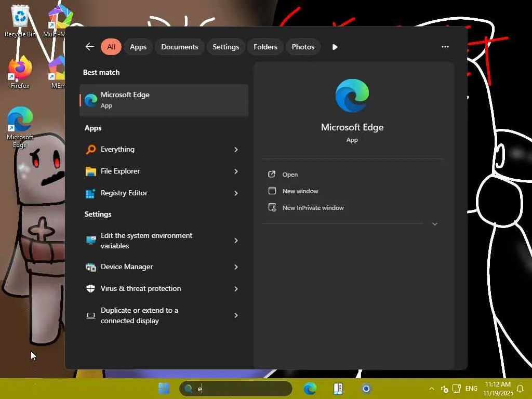Expand the Registry Editor result chevron
532x399 pixels.
pyautogui.click(x=236, y=193)
